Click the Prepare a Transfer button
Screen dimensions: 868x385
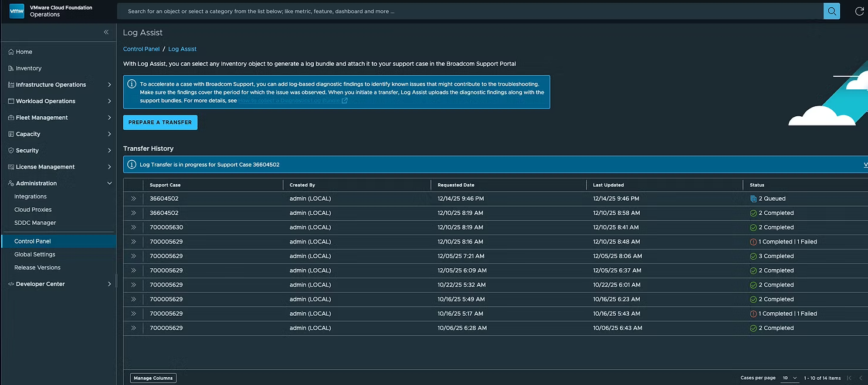click(x=160, y=122)
